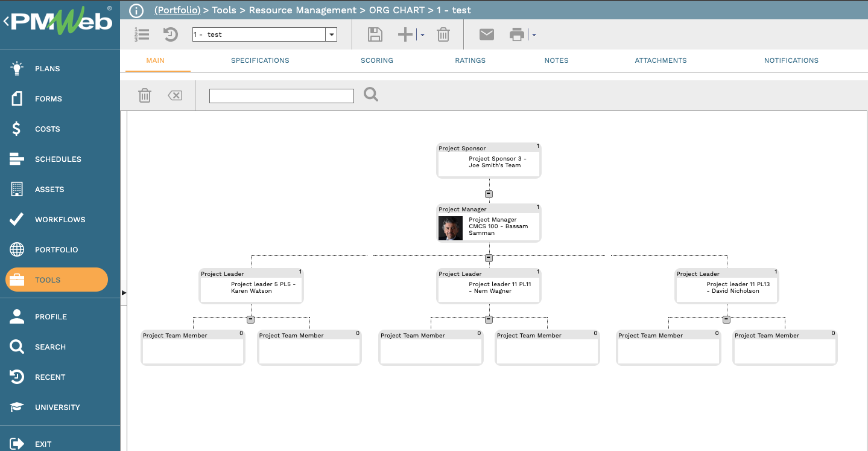Click the info icon in the header
The image size is (868, 451).
tap(137, 10)
